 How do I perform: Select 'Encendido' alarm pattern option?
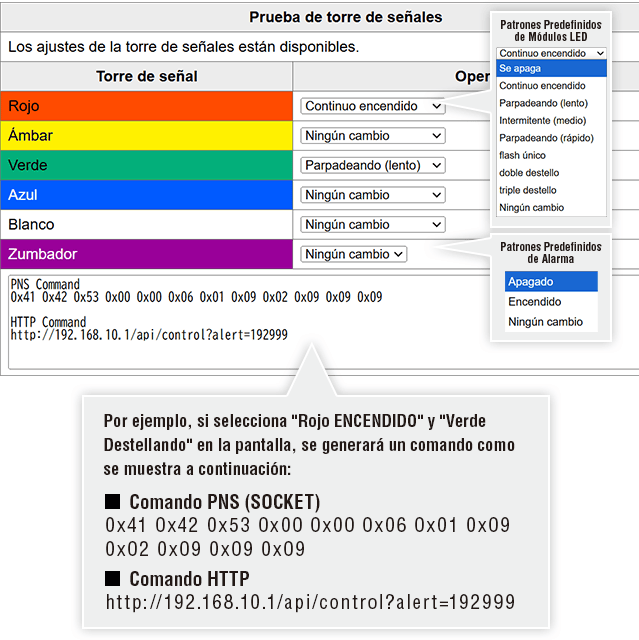click(551, 302)
